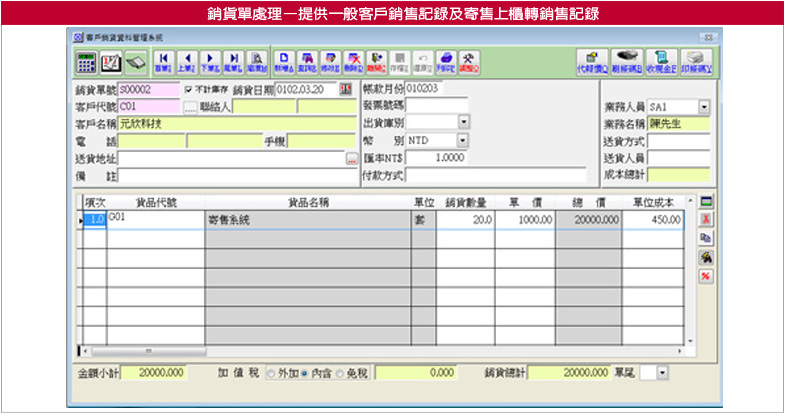The image size is (786, 417).
Task: Go to first record (首筆)
Action: (x=163, y=62)
